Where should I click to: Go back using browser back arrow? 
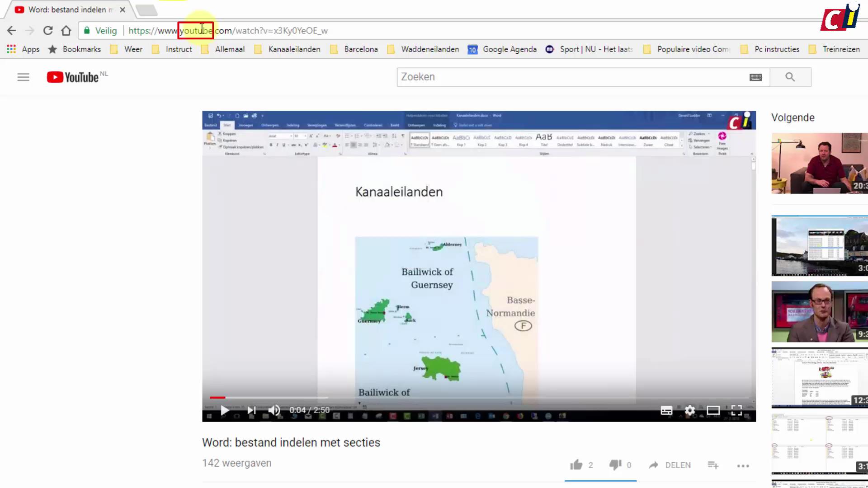point(12,31)
